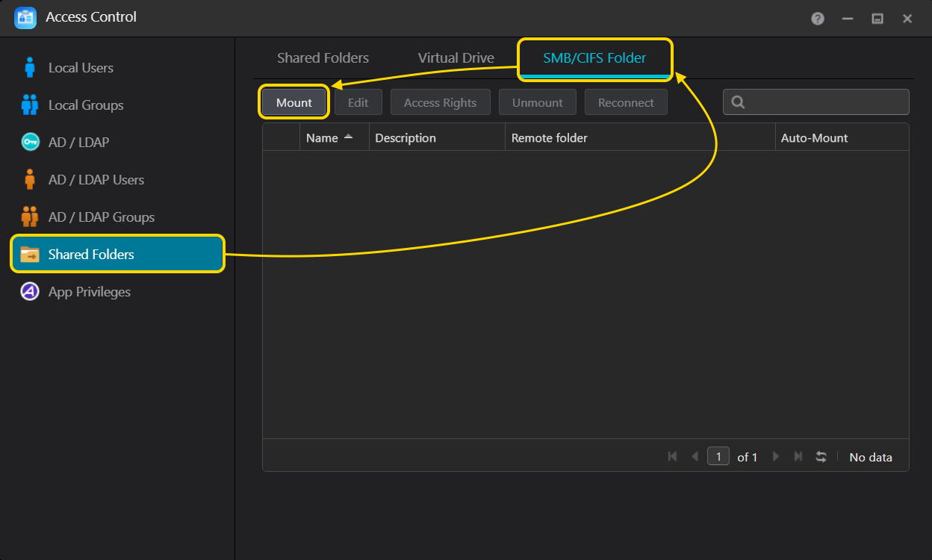Click the page number input field
Viewport: 932px width, 560px height.
point(718,457)
